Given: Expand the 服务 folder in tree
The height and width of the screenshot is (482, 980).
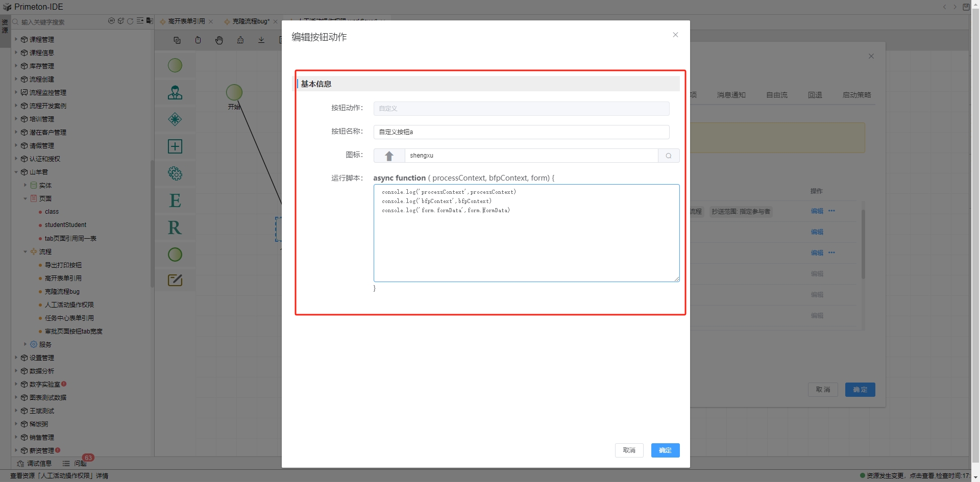Looking at the screenshot, I should point(25,344).
